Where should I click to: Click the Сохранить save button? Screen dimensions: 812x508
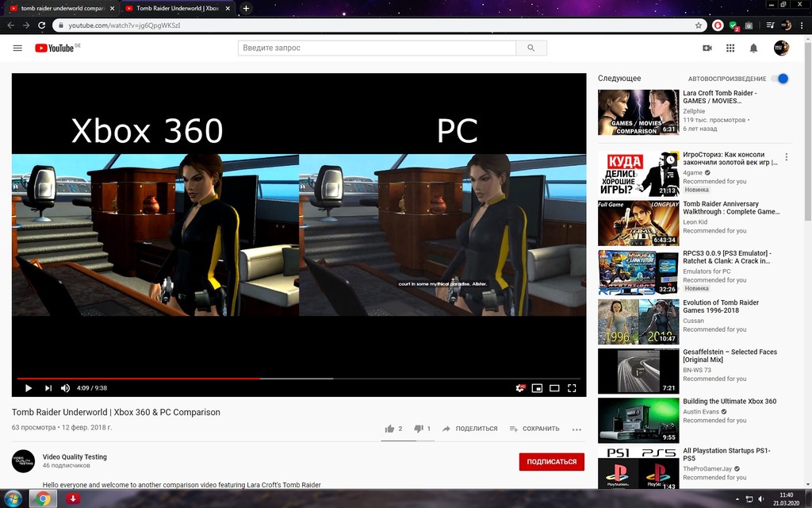tap(534, 429)
